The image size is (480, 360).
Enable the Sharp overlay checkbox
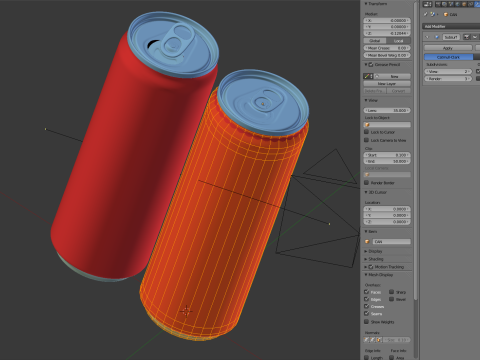(x=392, y=292)
